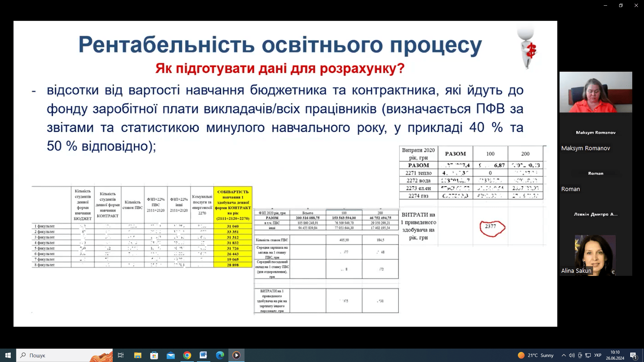This screenshot has height=362, width=644.
Task: Restore down the player window
Action: tap(621, 5)
